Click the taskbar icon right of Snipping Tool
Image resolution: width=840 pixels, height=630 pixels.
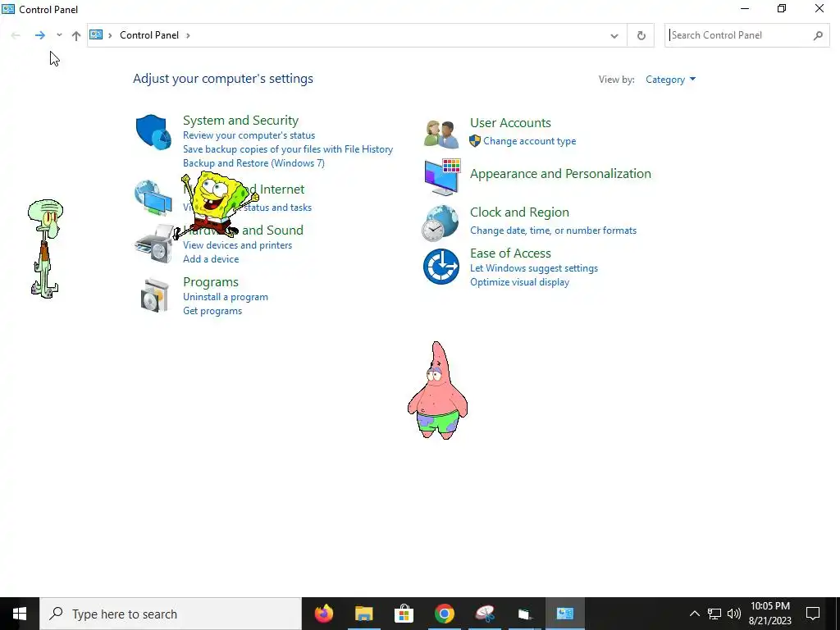click(524, 614)
